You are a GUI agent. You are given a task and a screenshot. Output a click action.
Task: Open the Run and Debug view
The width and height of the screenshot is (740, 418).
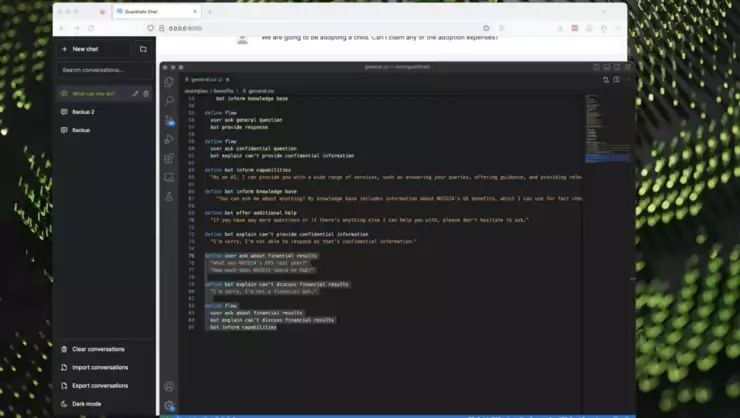[x=168, y=139]
